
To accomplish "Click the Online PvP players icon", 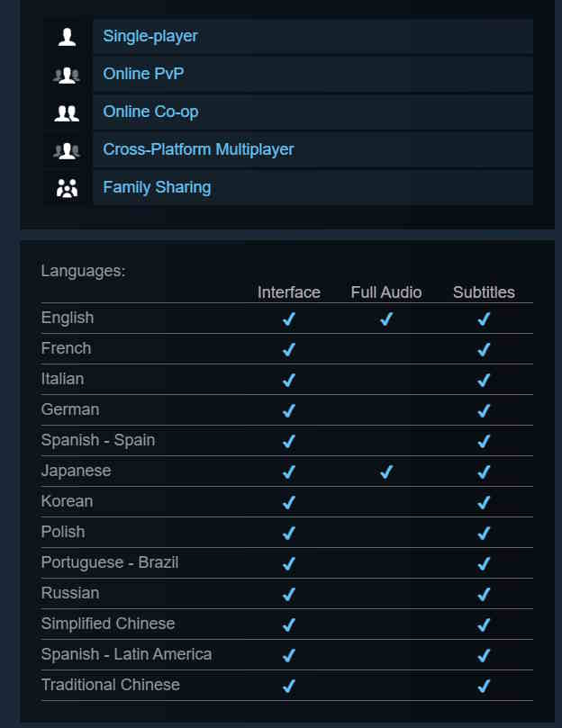I will click(67, 75).
